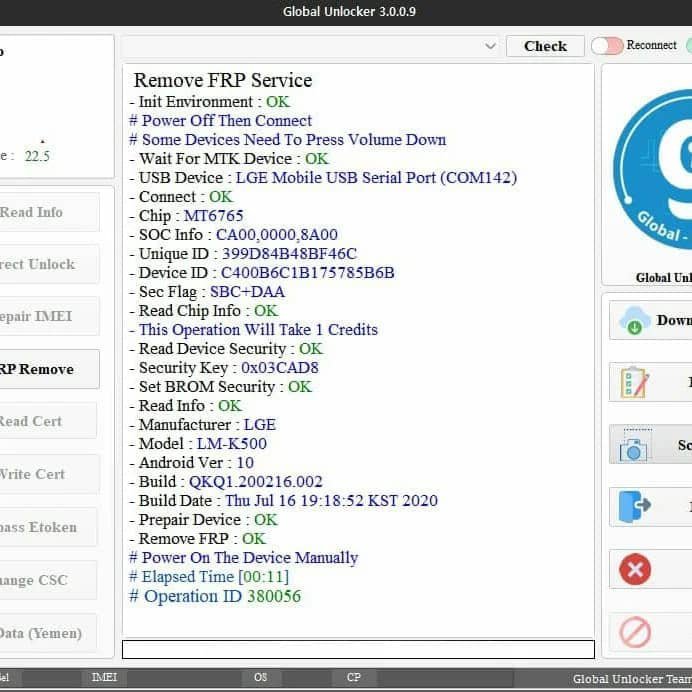Click the Android Ver : 10 line
Screen dimensions: 692x692
point(192,463)
